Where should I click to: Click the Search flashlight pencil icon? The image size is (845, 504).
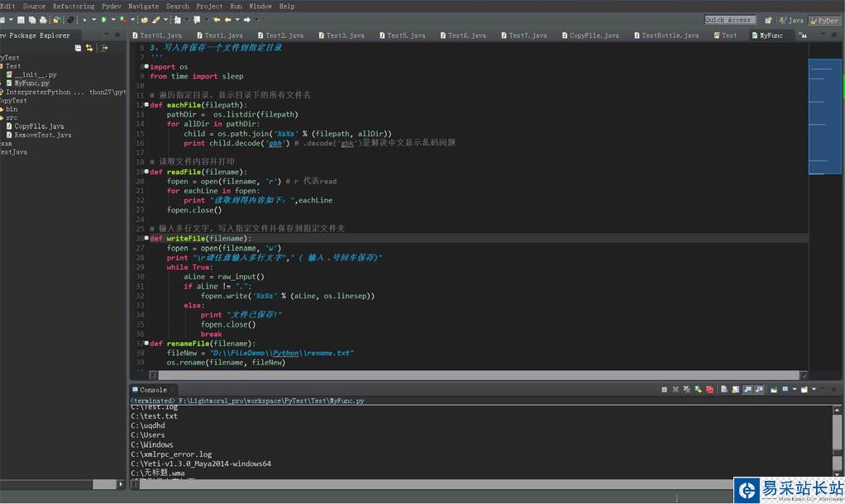click(x=155, y=20)
